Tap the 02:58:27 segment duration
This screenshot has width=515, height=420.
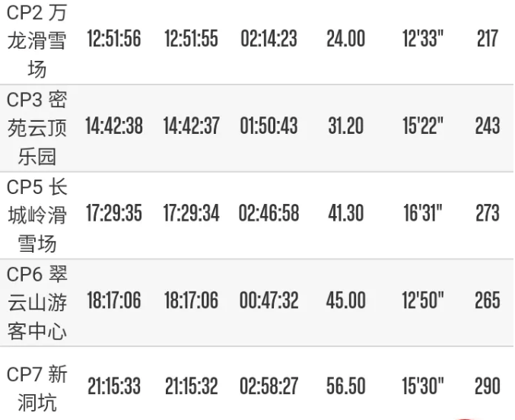[269, 387]
